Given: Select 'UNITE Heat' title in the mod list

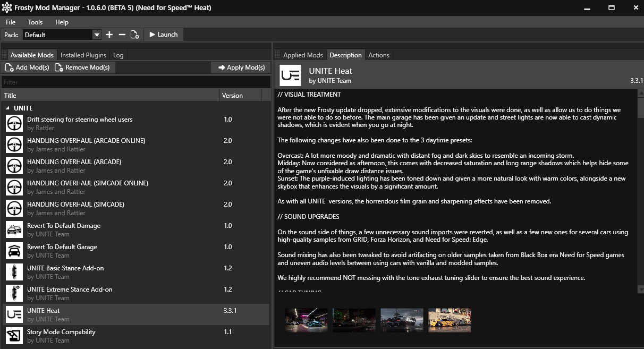Looking at the screenshot, I should click(x=44, y=311).
